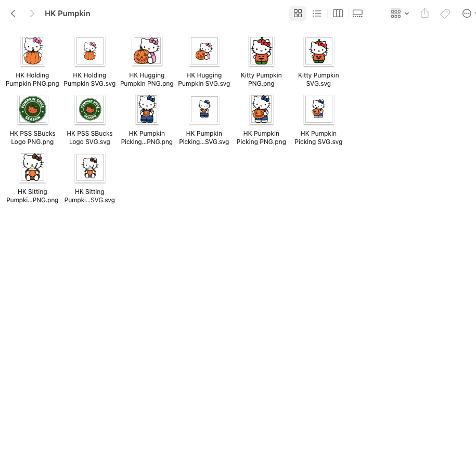The height and width of the screenshot is (468, 476).
Task: Select the HK Holding Pumpkin SVG.svg thumbnail
Action: tap(90, 51)
